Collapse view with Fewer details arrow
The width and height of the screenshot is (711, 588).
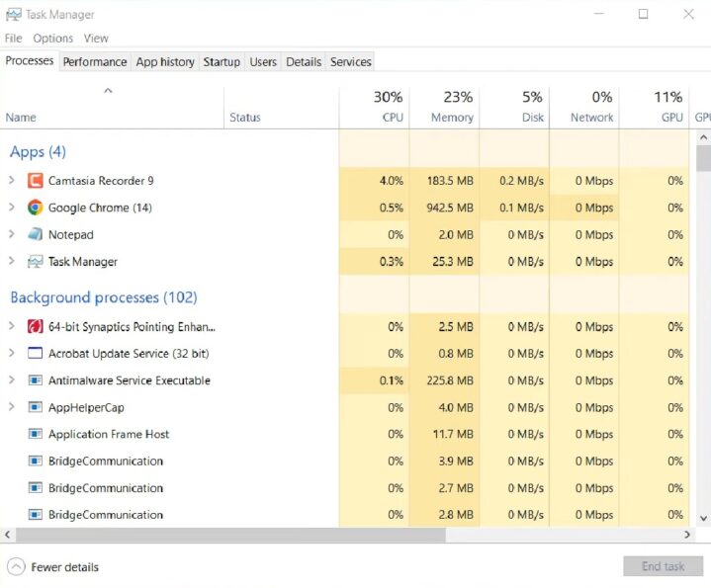pos(17,566)
